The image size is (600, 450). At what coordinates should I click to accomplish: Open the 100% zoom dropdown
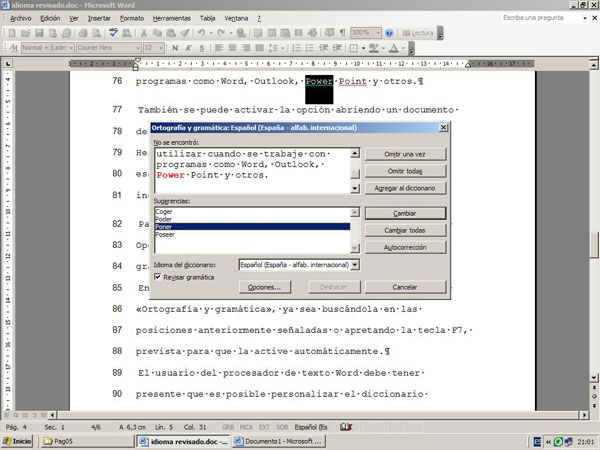[378, 33]
